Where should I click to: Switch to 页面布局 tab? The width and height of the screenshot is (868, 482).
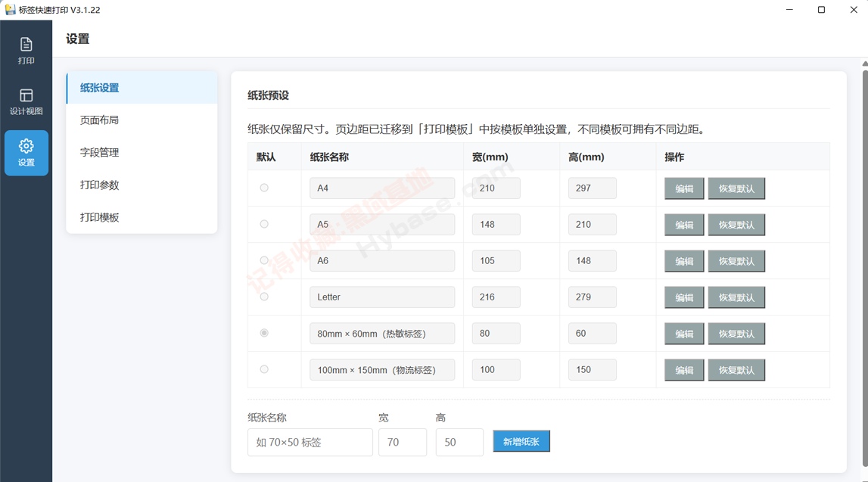point(142,120)
